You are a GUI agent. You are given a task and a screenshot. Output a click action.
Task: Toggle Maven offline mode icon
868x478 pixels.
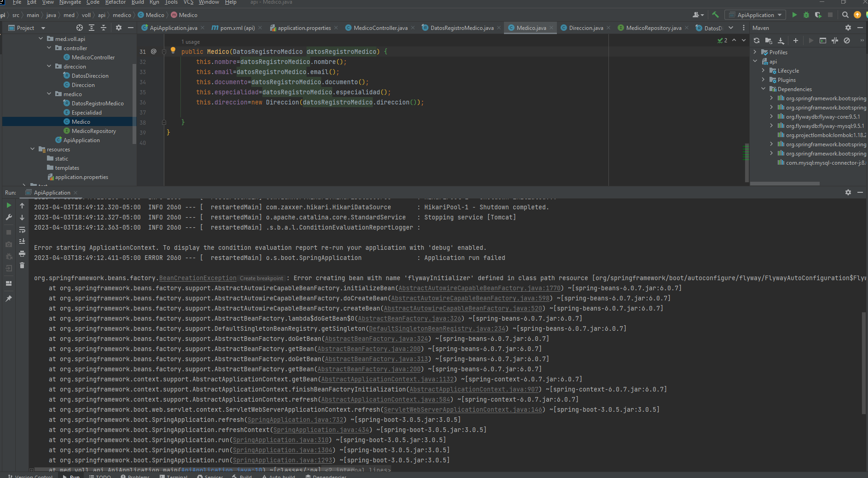(x=835, y=40)
